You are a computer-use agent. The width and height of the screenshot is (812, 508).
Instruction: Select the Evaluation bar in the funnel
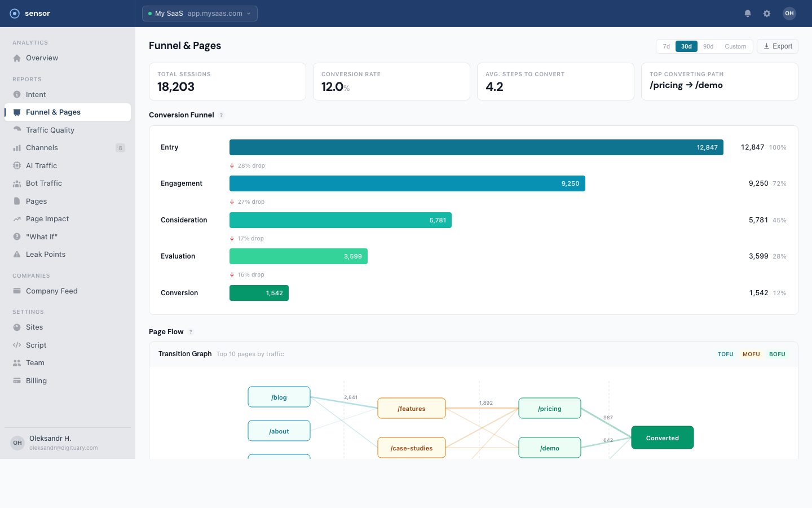click(x=298, y=256)
